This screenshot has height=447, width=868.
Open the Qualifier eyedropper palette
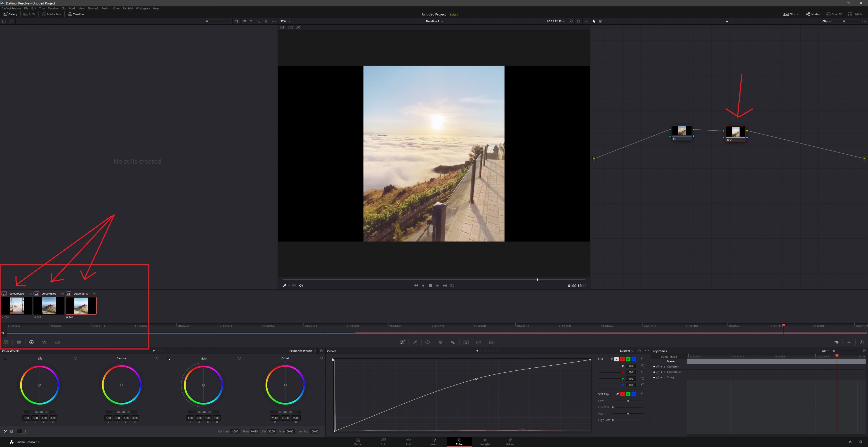pos(415,342)
